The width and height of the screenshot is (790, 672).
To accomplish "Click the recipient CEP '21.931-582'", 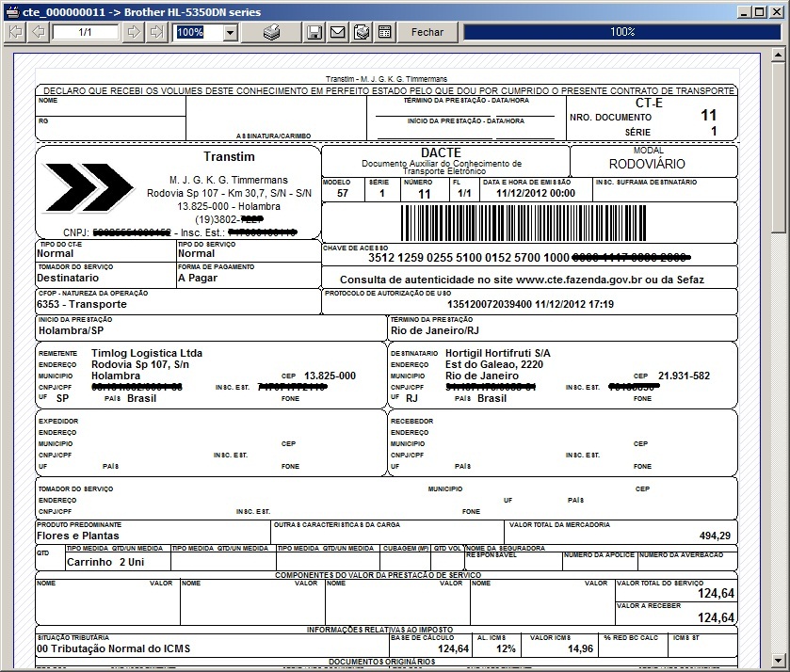I will coord(684,376).
